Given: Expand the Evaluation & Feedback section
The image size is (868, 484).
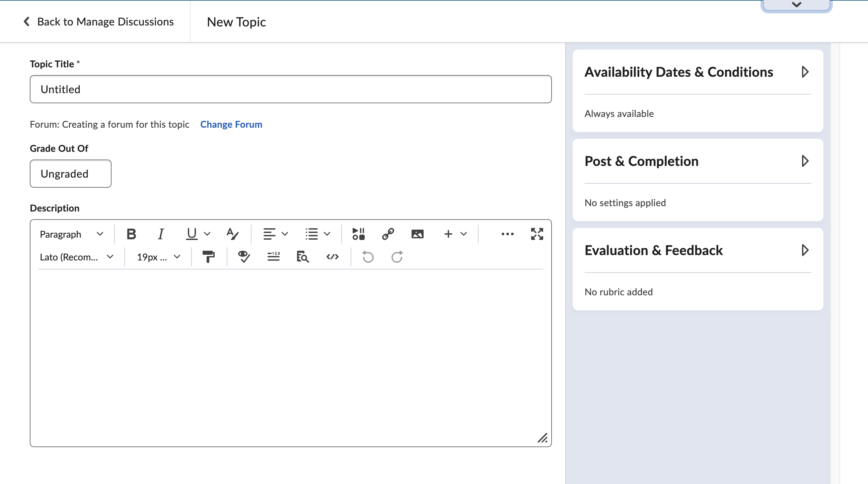Looking at the screenshot, I should click(x=805, y=250).
